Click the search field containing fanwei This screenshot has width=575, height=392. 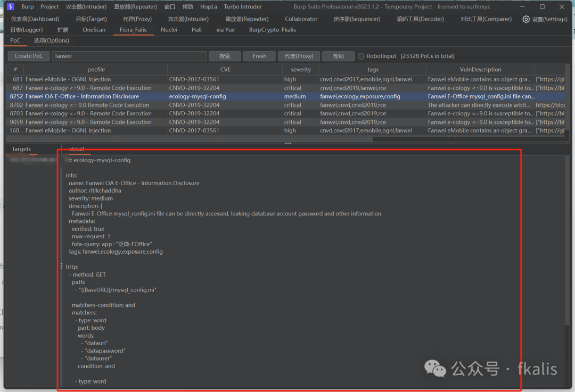click(x=129, y=56)
